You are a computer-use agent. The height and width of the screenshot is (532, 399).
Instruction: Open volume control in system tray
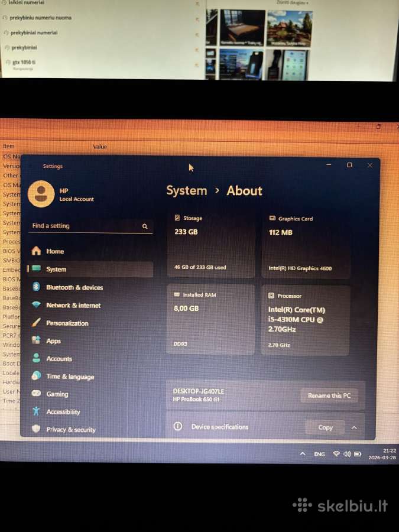point(347,453)
